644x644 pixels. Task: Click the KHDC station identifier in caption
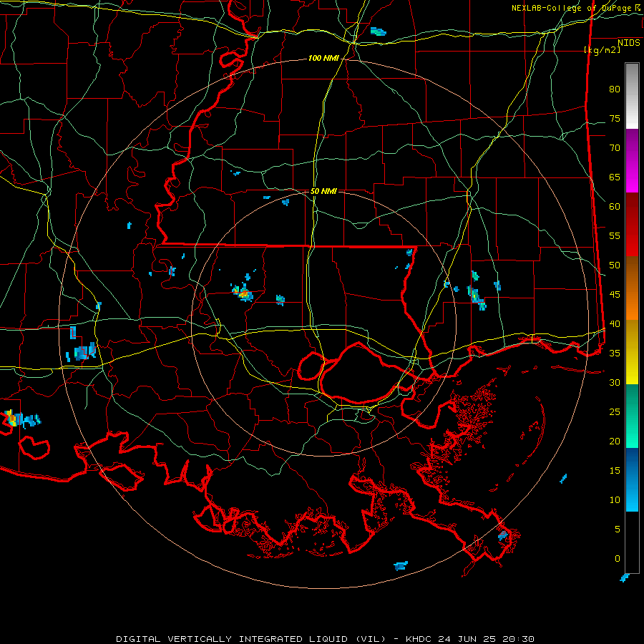point(419,639)
